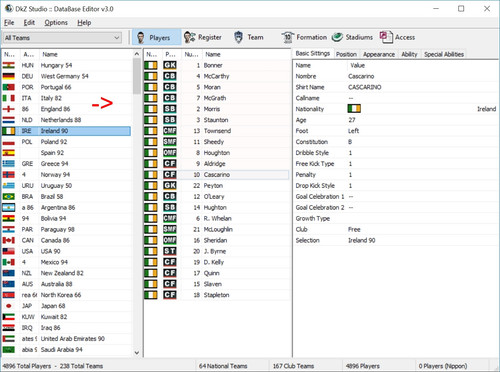500x372 pixels.
Task: Click the Foot value Left
Action: coord(353,131)
